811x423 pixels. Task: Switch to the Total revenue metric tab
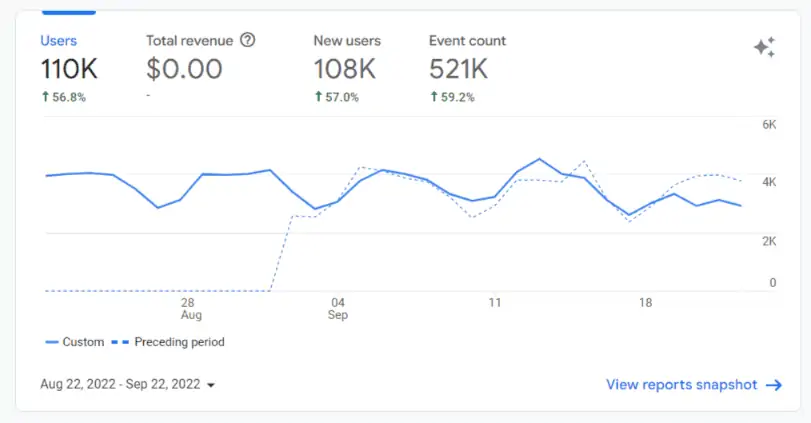(190, 41)
